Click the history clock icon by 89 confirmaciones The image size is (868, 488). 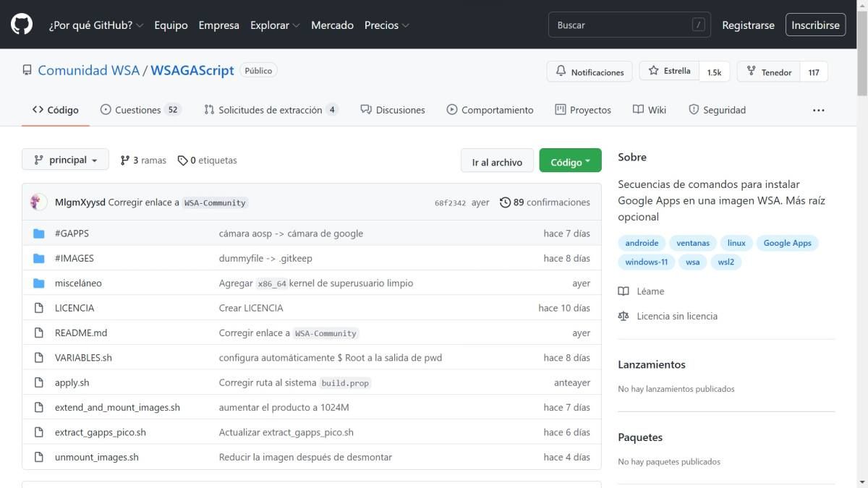505,202
